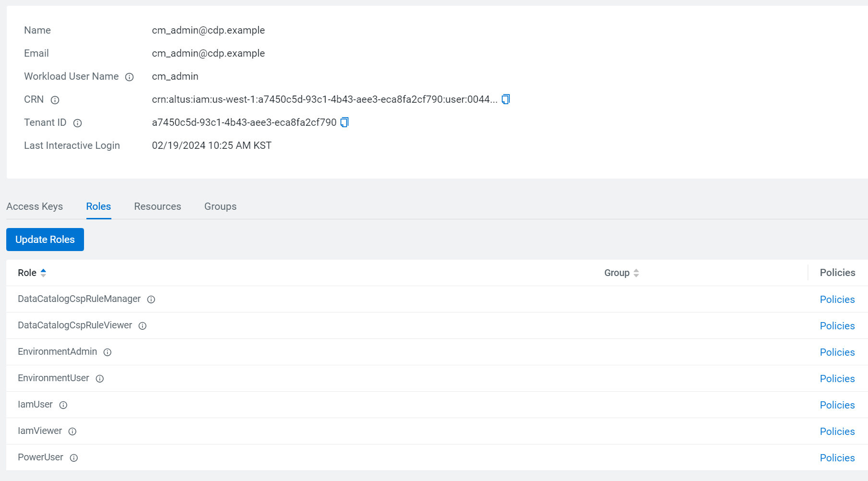
Task: Show EnvironmentUser role info icon
Action: tap(99, 379)
